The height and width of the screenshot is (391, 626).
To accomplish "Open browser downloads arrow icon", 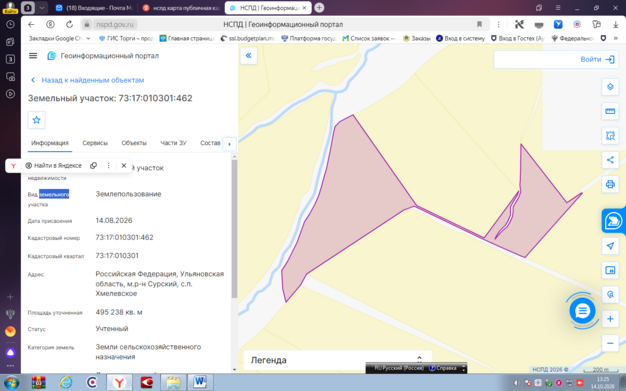I will [616, 24].
